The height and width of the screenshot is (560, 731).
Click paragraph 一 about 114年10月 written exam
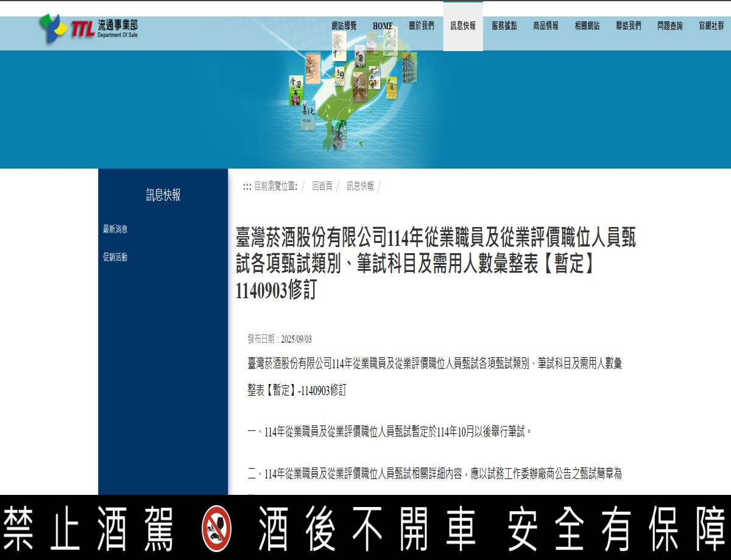[390, 432]
